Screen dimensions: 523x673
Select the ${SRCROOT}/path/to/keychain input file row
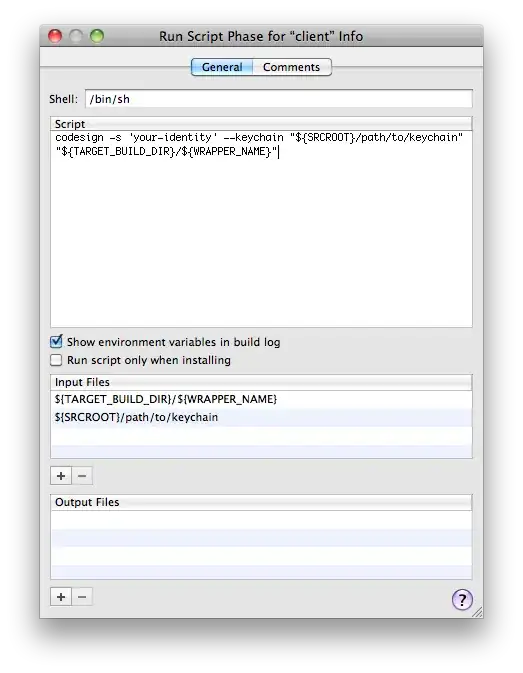[x=261, y=417]
